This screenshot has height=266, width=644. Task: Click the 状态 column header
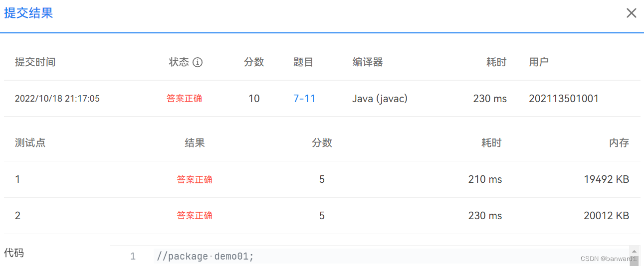pos(179,62)
